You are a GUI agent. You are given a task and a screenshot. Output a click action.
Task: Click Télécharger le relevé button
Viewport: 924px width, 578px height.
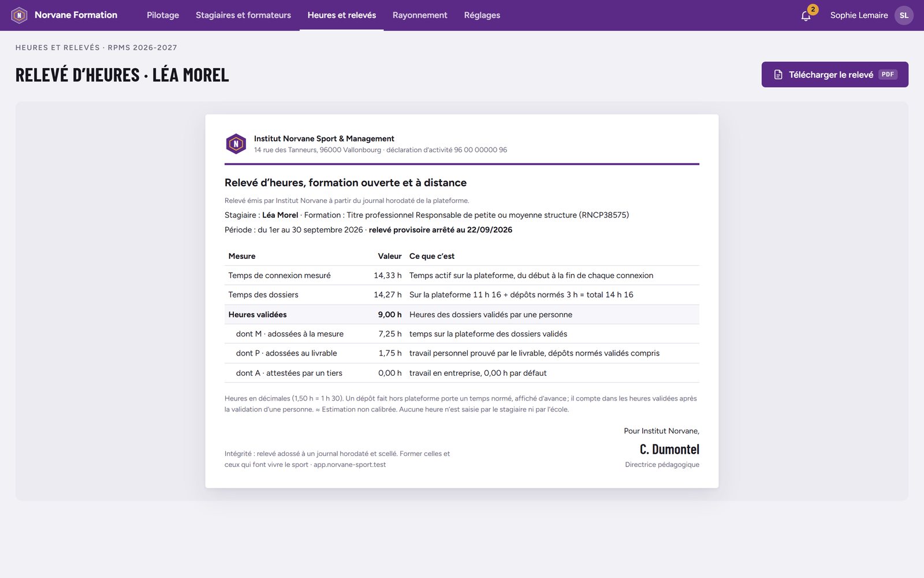click(x=834, y=75)
